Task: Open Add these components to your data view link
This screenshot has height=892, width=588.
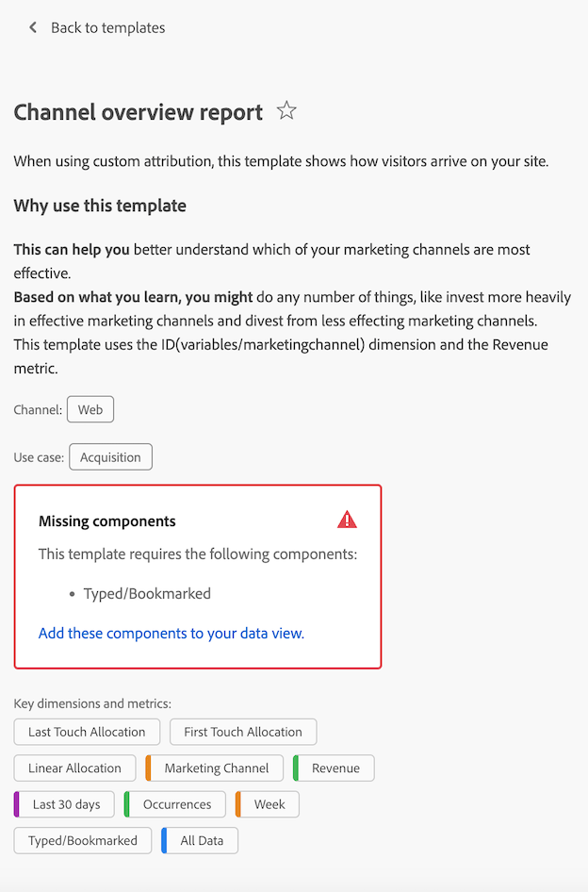Action: 171,633
